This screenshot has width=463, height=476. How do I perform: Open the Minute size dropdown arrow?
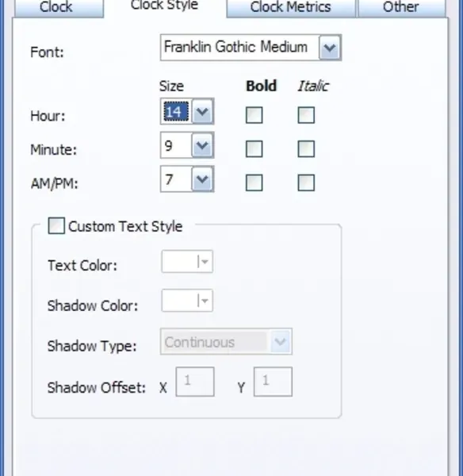202,145
